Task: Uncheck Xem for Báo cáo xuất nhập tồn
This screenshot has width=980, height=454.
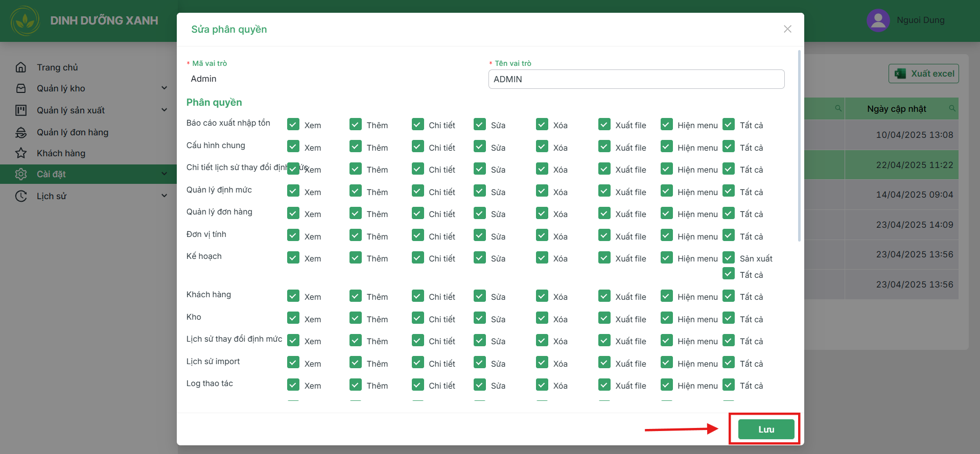Action: (x=293, y=125)
